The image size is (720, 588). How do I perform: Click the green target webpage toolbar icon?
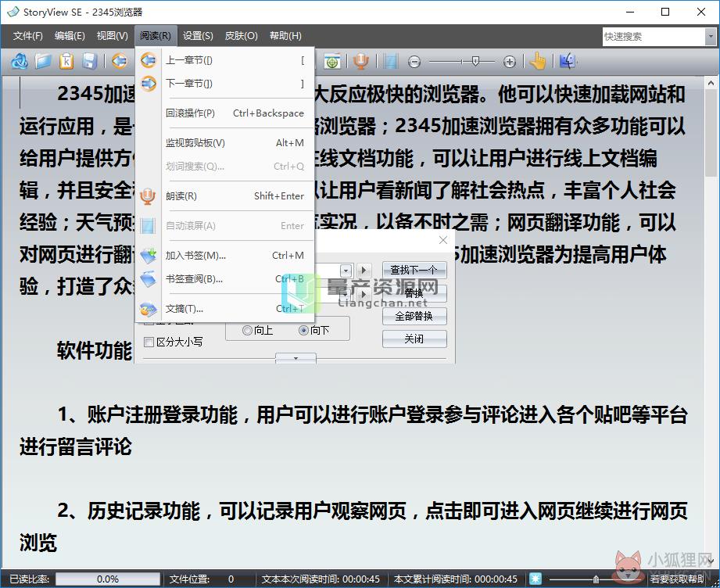(331, 61)
